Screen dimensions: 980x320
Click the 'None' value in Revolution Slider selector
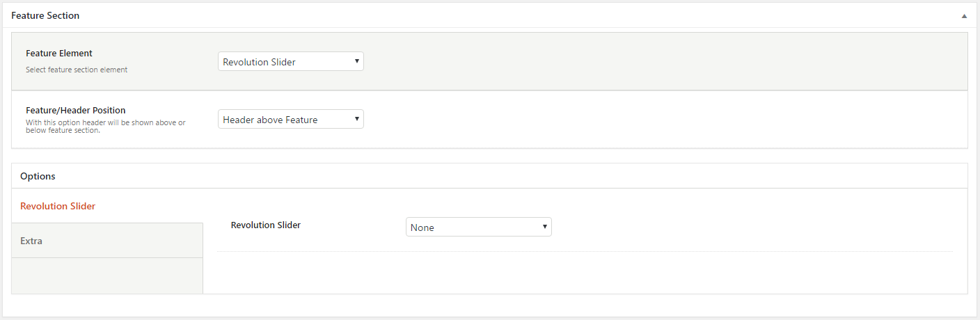click(x=422, y=227)
